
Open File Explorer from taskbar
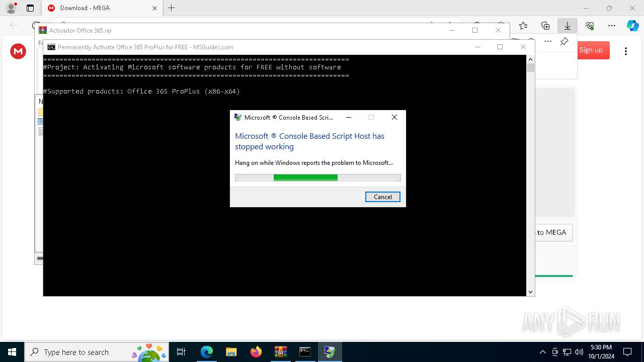(x=231, y=352)
